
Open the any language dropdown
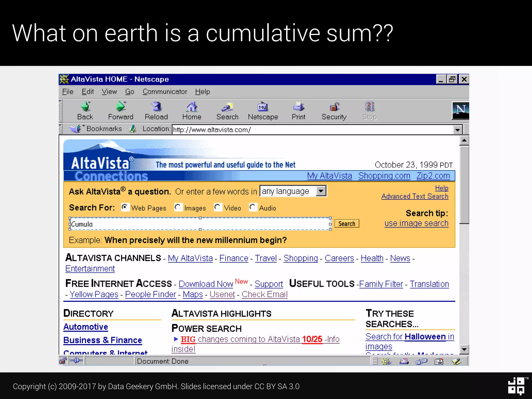pyautogui.click(x=293, y=191)
